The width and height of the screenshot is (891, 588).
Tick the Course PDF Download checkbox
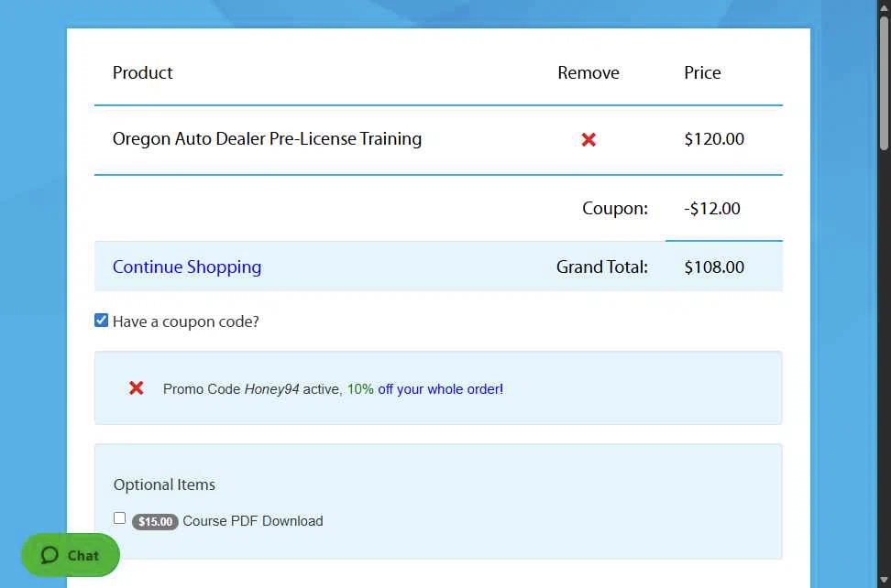119,517
